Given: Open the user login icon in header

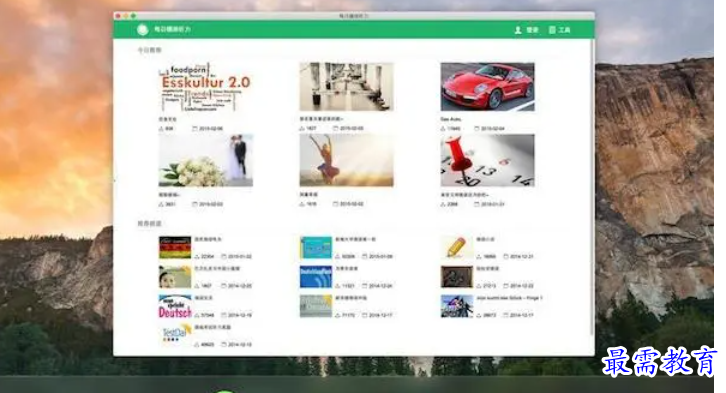Looking at the screenshot, I should 518,30.
